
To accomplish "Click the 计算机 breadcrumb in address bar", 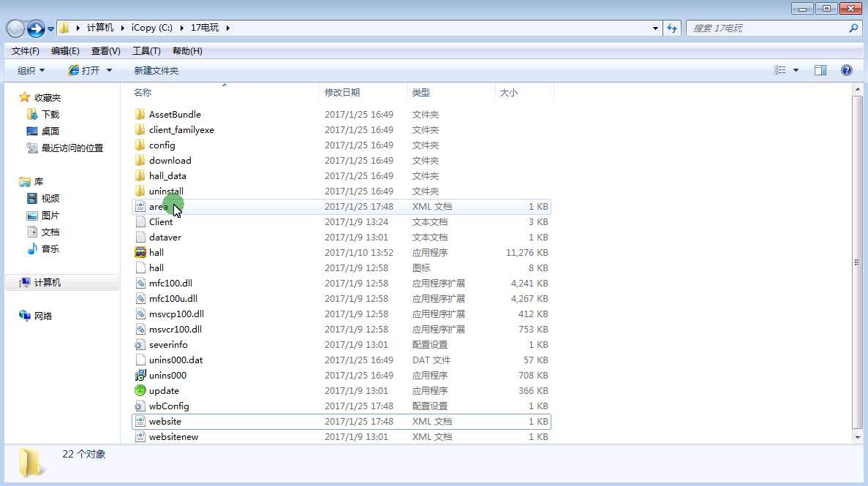I will (100, 28).
